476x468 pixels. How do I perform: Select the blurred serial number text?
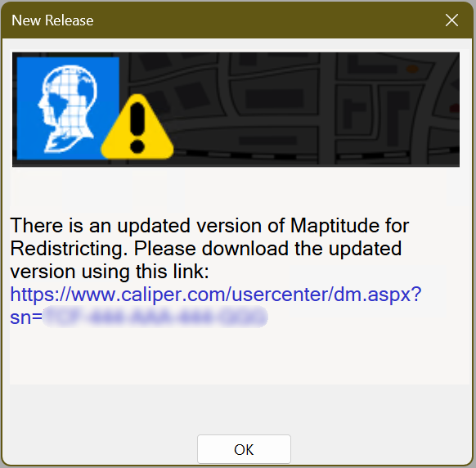coord(155,317)
